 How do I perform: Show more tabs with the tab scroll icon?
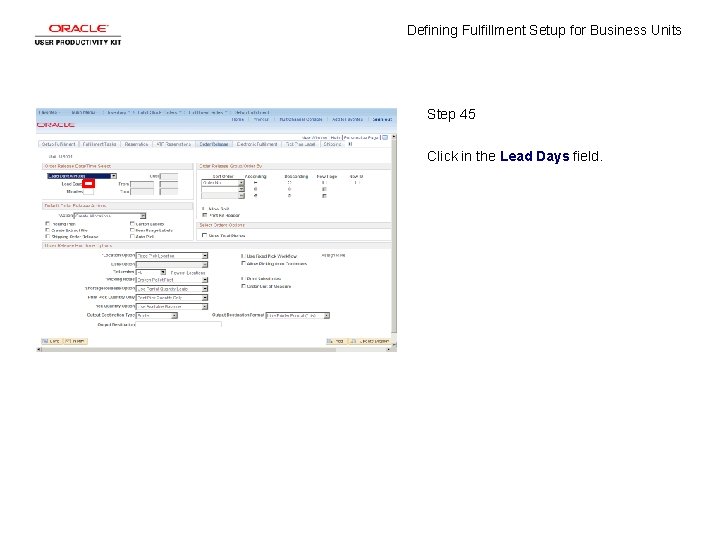point(350,144)
